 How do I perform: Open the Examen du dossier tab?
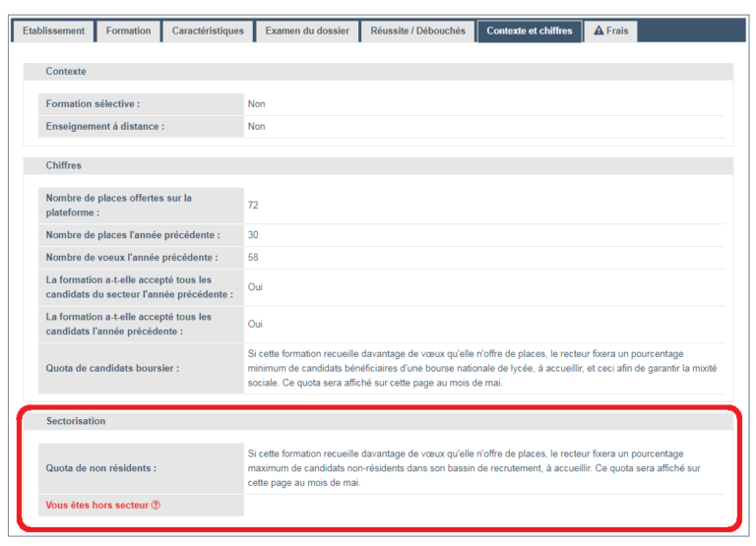point(307,30)
